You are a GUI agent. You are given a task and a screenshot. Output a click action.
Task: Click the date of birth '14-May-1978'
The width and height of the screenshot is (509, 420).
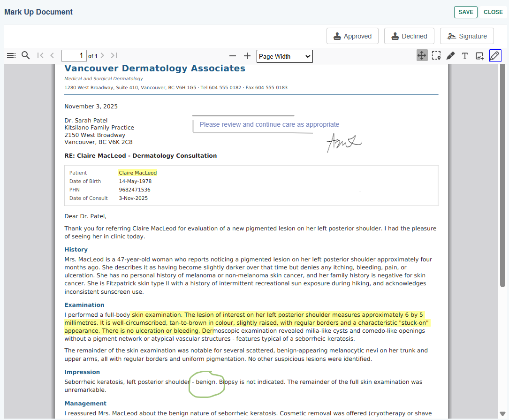[135, 181]
